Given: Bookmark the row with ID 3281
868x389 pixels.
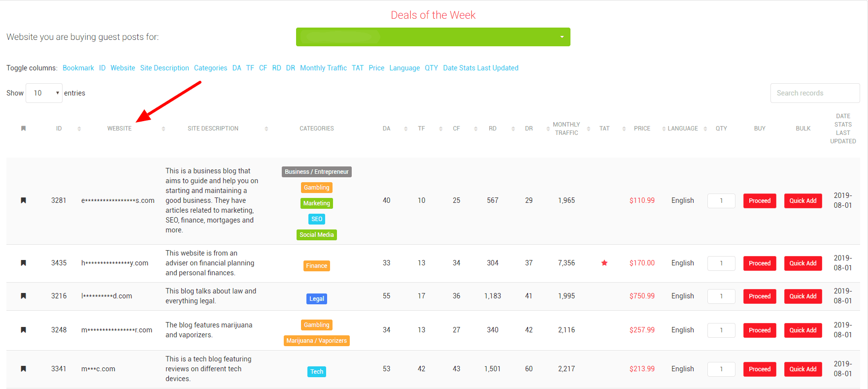Looking at the screenshot, I should pos(23,200).
